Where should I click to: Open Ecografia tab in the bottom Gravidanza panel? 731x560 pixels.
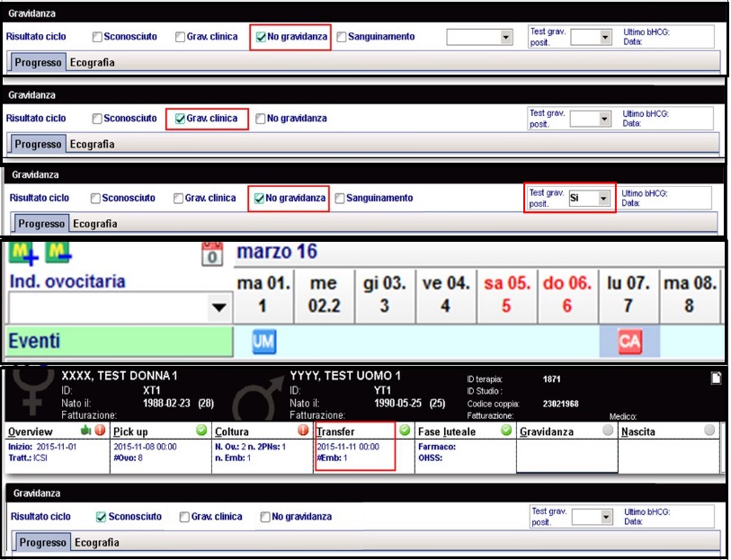[x=97, y=542]
